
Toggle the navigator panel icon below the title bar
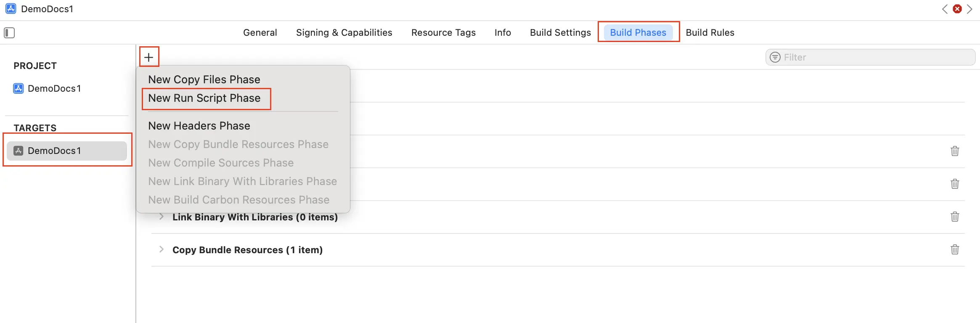(9, 32)
